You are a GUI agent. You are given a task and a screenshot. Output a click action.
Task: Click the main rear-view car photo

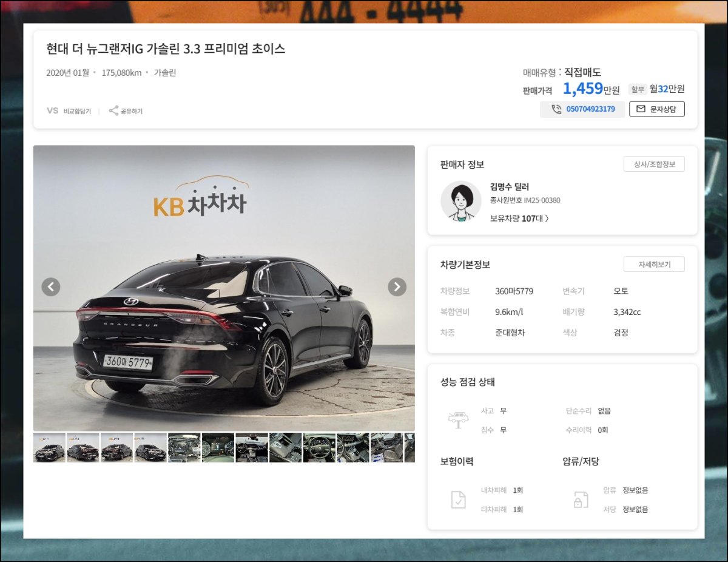tap(224, 288)
